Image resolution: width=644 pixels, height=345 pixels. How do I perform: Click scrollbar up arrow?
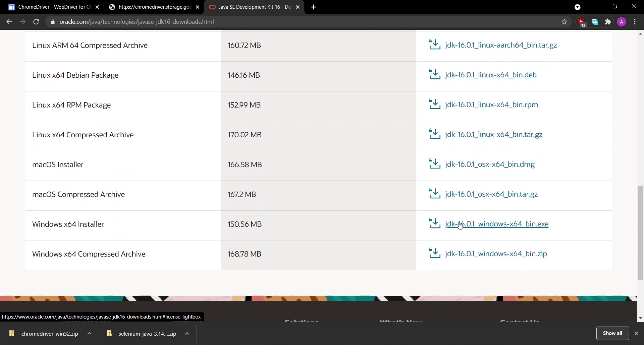point(640,34)
